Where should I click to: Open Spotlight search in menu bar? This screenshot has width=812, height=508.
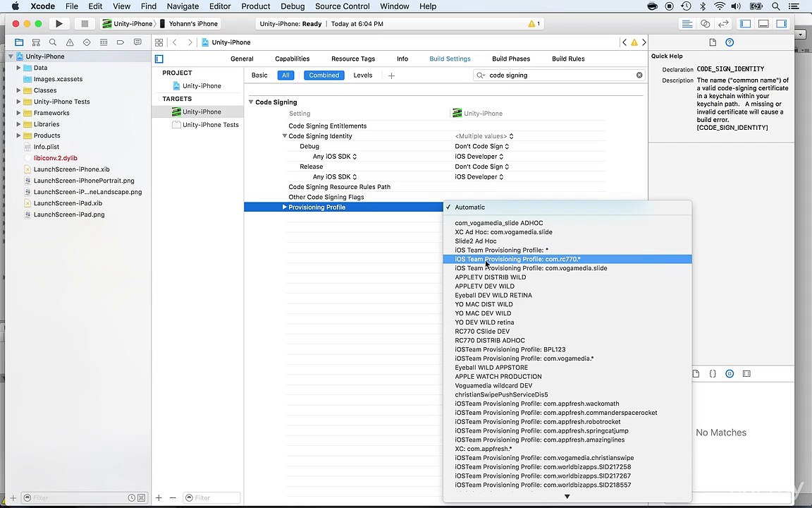pos(775,6)
